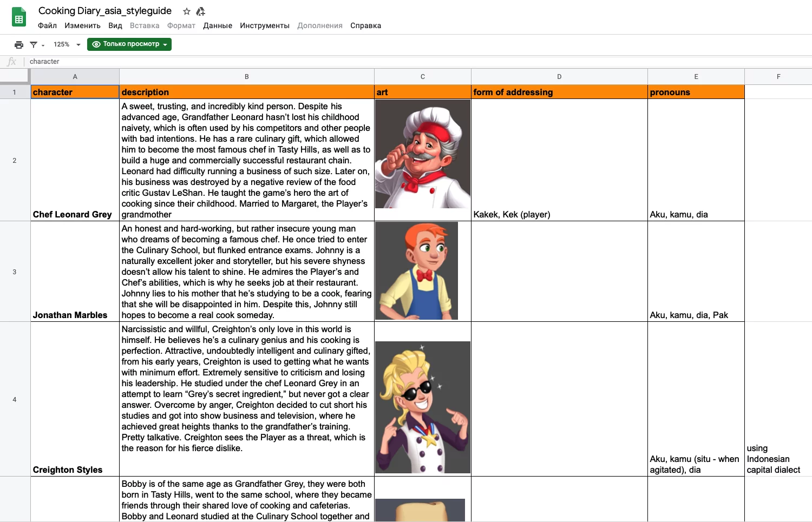Viewport: 812px width, 522px height.
Task: Click the Jonathan Marbles portrait image
Action: pos(416,270)
